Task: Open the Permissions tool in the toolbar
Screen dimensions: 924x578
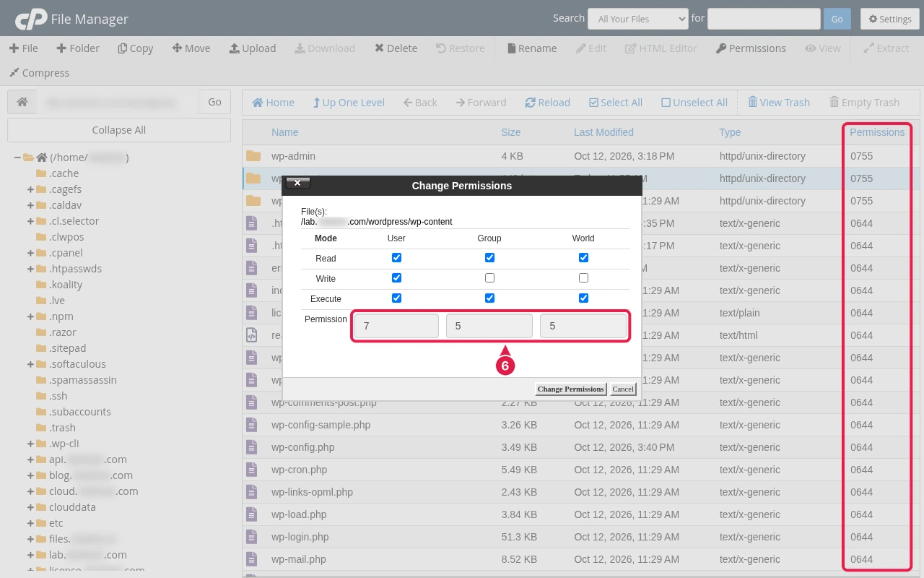Action: tap(751, 48)
